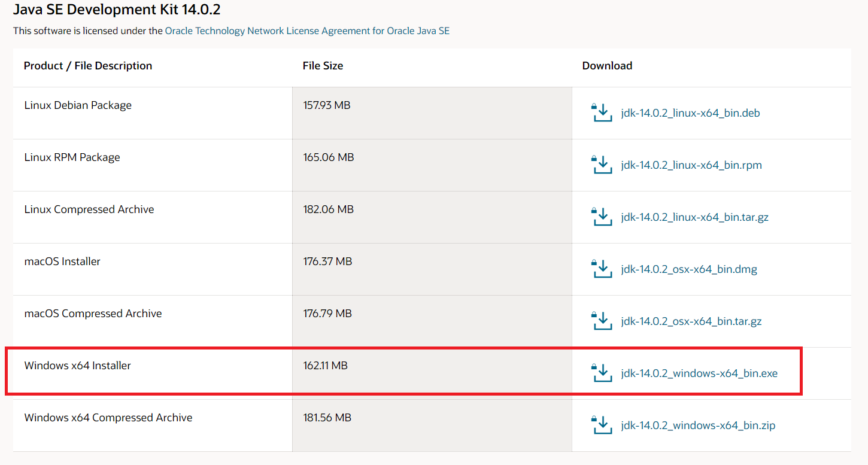
Task: Download jdk-14.0.2_osx-x64_bin.tar.gz
Action: [691, 321]
